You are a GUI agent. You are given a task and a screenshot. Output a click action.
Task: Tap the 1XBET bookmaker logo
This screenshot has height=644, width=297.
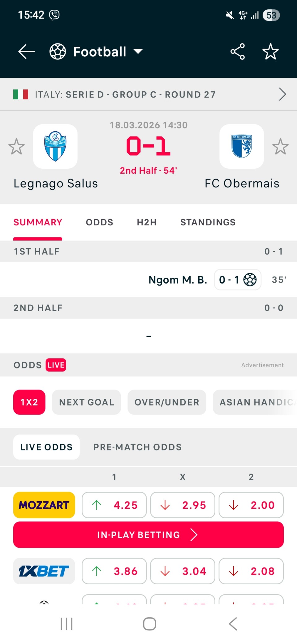click(x=44, y=571)
